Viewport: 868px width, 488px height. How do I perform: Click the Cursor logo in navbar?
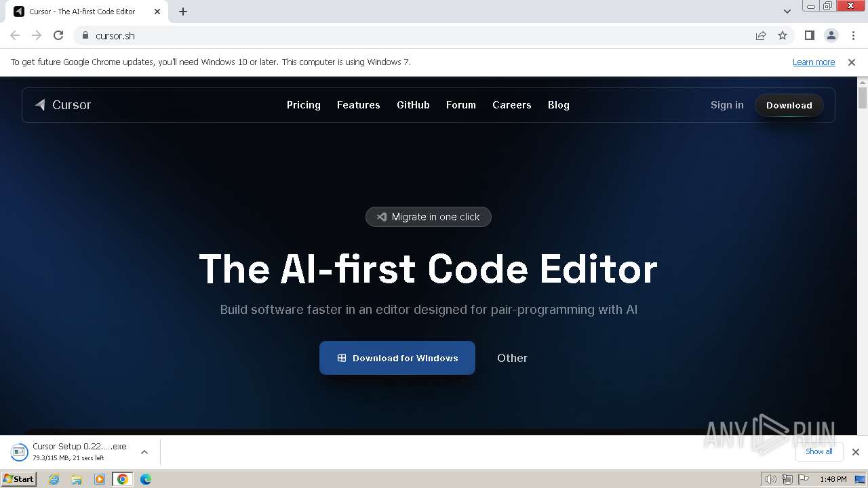point(62,105)
